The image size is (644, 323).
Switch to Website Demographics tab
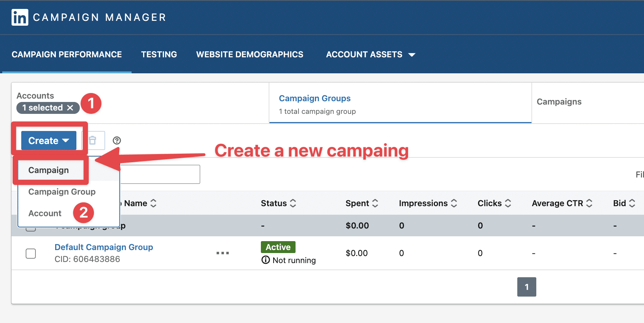tap(250, 54)
